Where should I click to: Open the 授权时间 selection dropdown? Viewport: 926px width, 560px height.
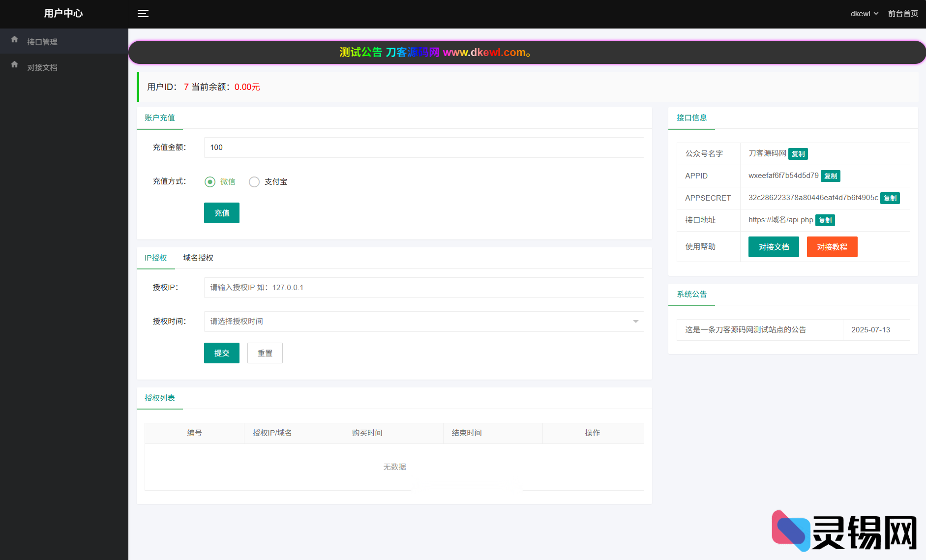tap(423, 321)
